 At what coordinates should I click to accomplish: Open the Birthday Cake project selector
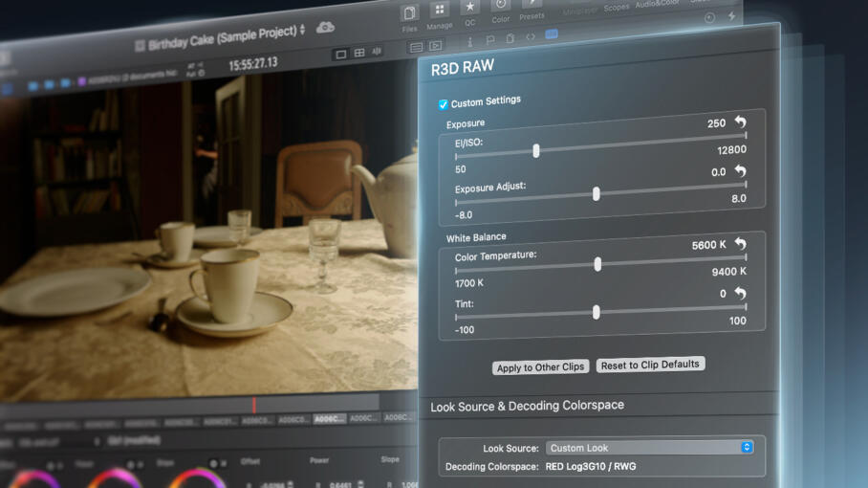click(x=221, y=38)
